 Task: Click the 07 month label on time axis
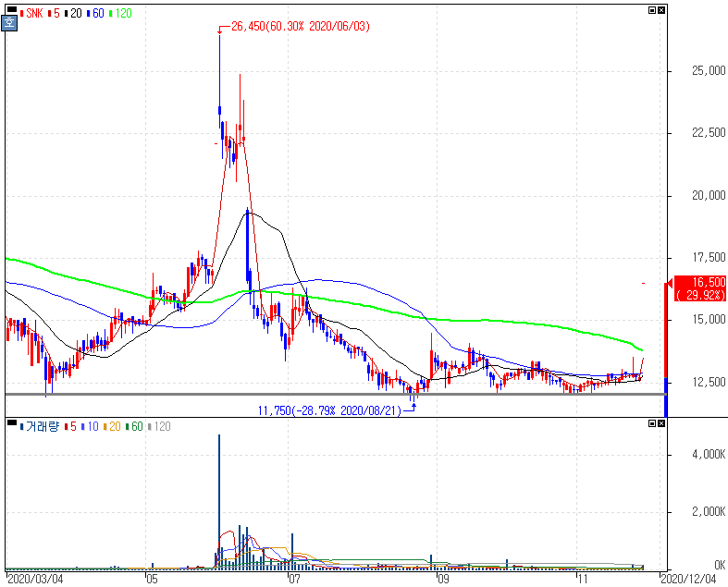(x=294, y=579)
